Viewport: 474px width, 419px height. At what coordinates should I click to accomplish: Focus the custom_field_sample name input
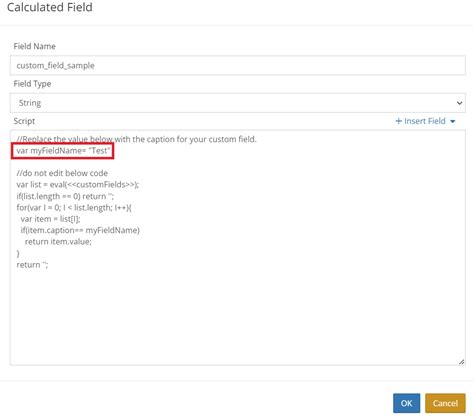click(x=238, y=65)
